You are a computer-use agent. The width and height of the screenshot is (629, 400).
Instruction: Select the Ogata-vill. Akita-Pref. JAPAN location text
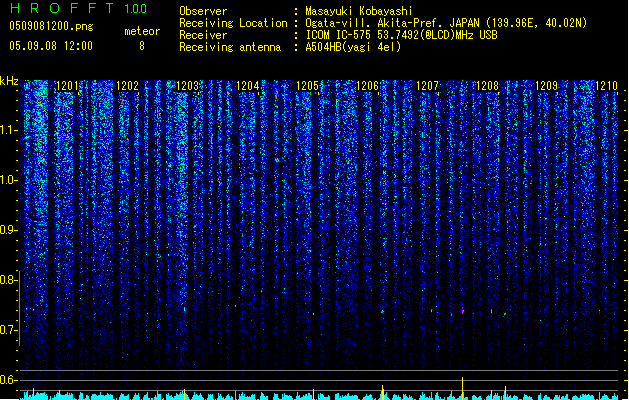[x=446, y=23]
